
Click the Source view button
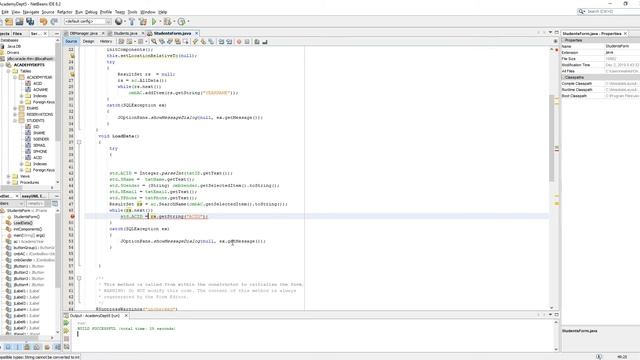click(x=71, y=41)
